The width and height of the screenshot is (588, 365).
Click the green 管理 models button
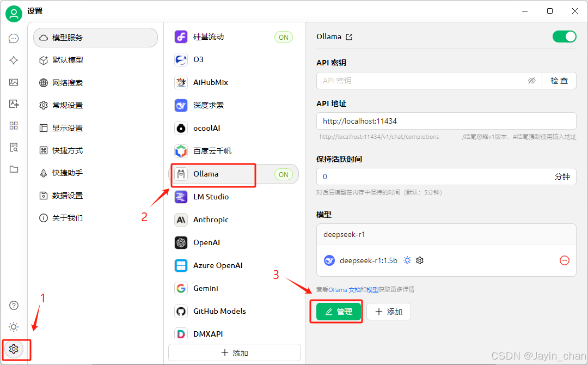coord(339,312)
